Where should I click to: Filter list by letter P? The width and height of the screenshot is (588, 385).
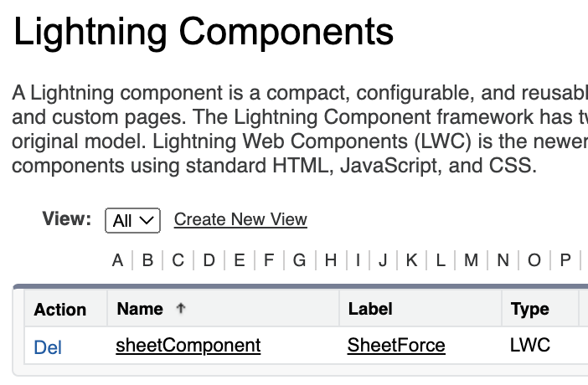[565, 260]
